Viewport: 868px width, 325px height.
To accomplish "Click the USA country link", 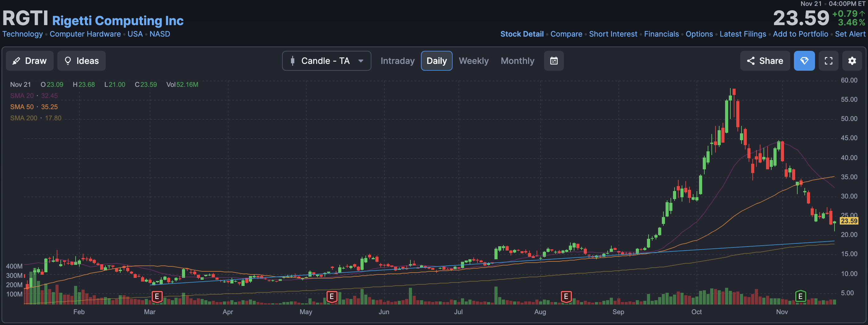I will click(135, 34).
